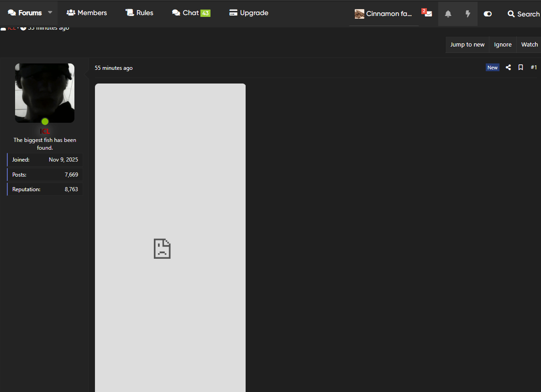Screen dimensions: 541x392
Task: Open Chat showing 43 active users
Action: [191, 12]
